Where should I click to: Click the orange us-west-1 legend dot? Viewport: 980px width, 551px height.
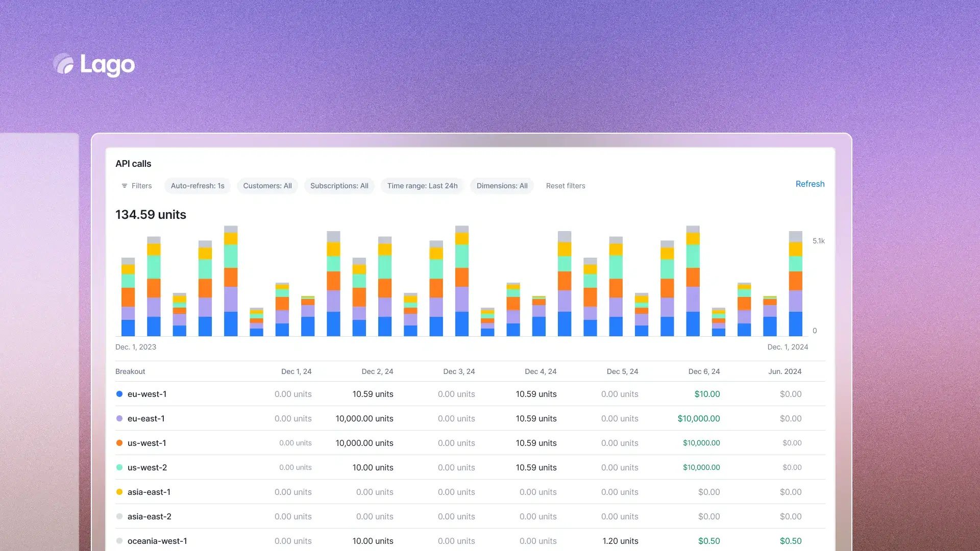[119, 443]
